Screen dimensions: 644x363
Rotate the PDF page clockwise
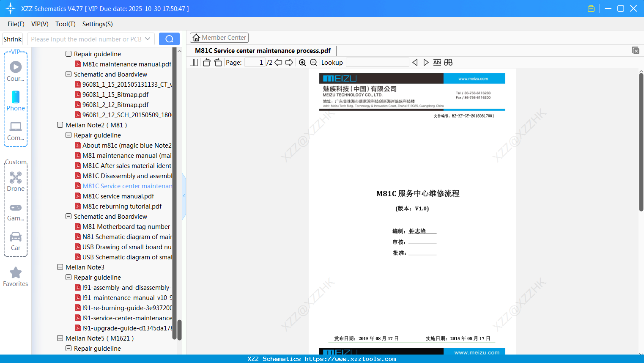pyautogui.click(x=218, y=62)
